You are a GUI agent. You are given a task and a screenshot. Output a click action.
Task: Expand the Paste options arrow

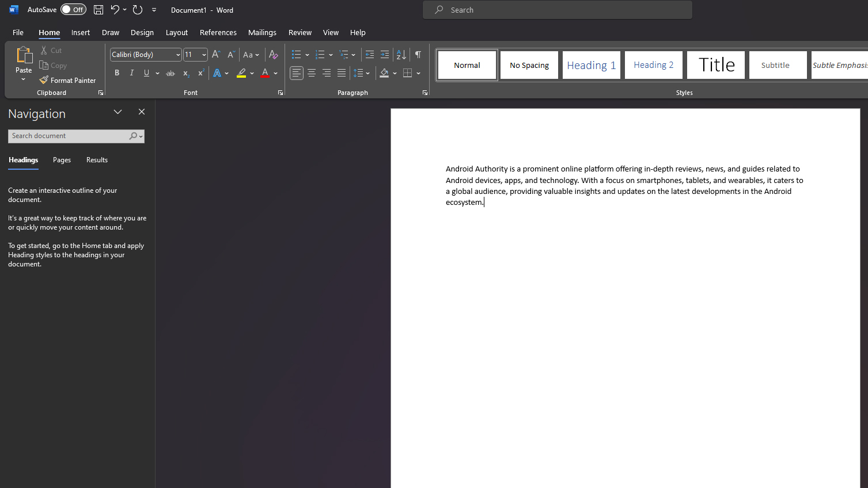(x=24, y=79)
